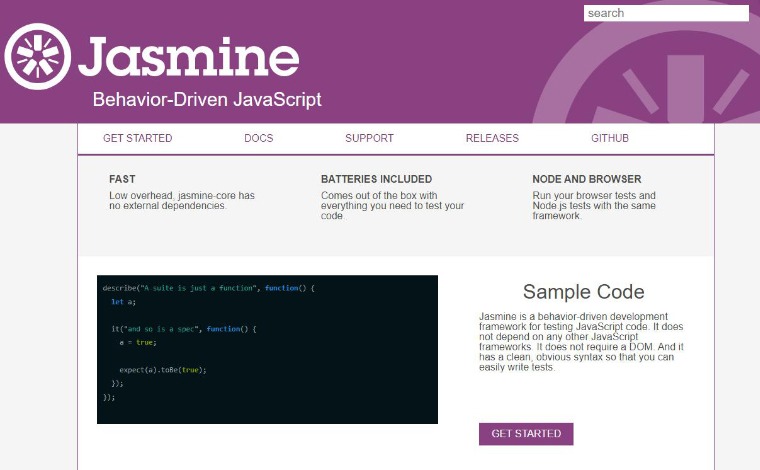Click the 'Behavior-Driven JavaScript' tagline
Screen dimensions: 760x470
pos(207,100)
